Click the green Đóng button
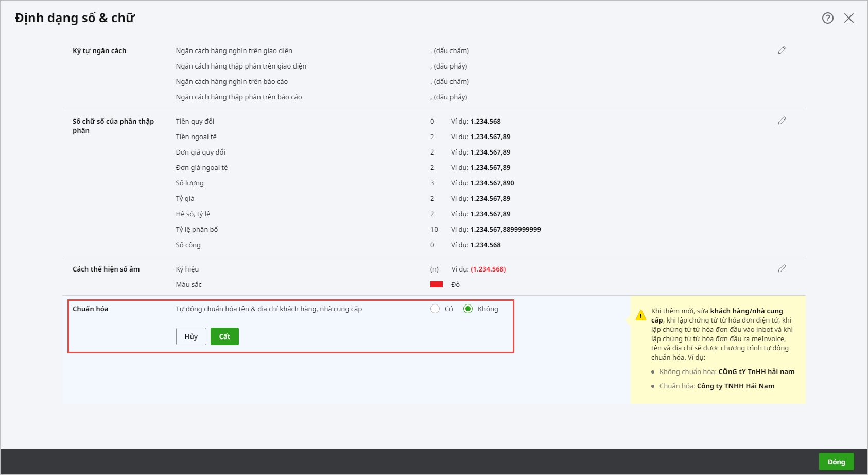 836,462
